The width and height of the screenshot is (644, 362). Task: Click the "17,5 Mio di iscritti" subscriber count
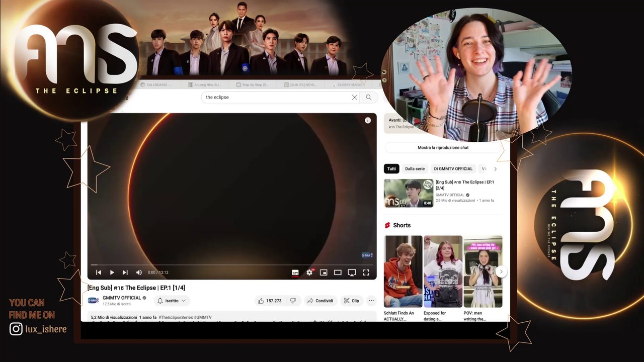coord(117,304)
